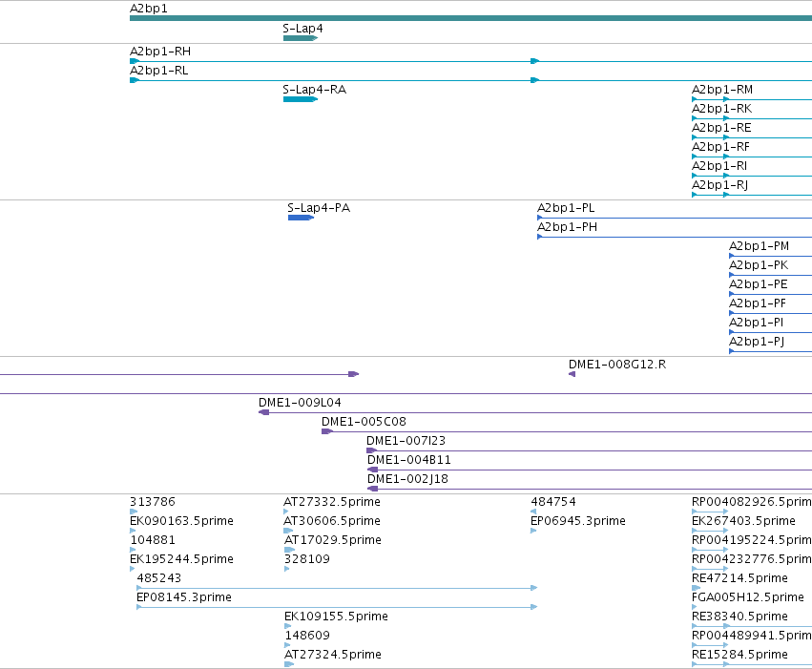Click the 148609 feature label
Viewport: 812px width, 669px height.
[307, 637]
